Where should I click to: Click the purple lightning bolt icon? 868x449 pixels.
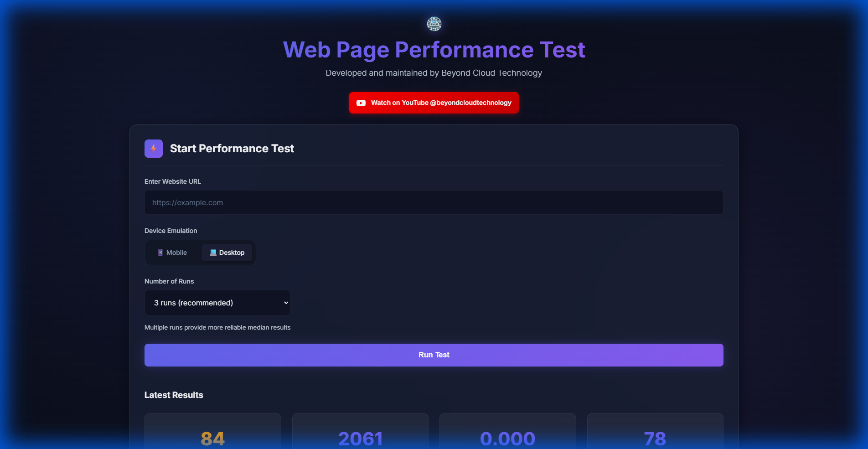(153, 148)
